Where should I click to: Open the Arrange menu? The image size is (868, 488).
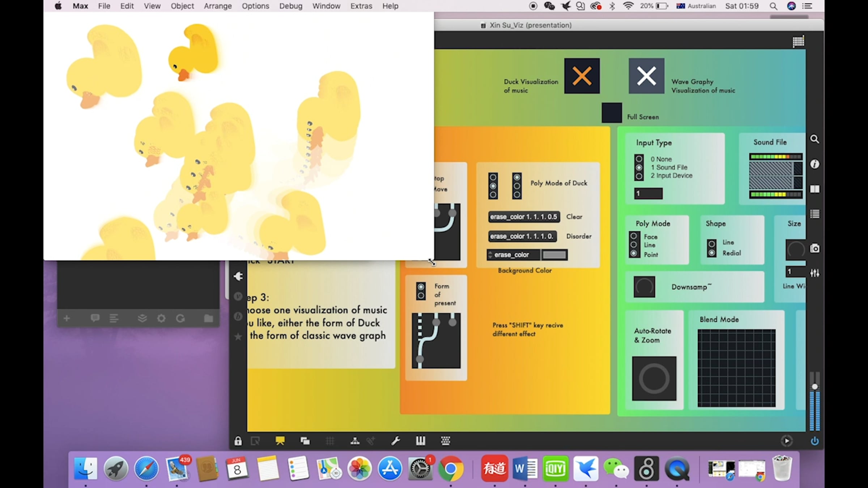(217, 6)
